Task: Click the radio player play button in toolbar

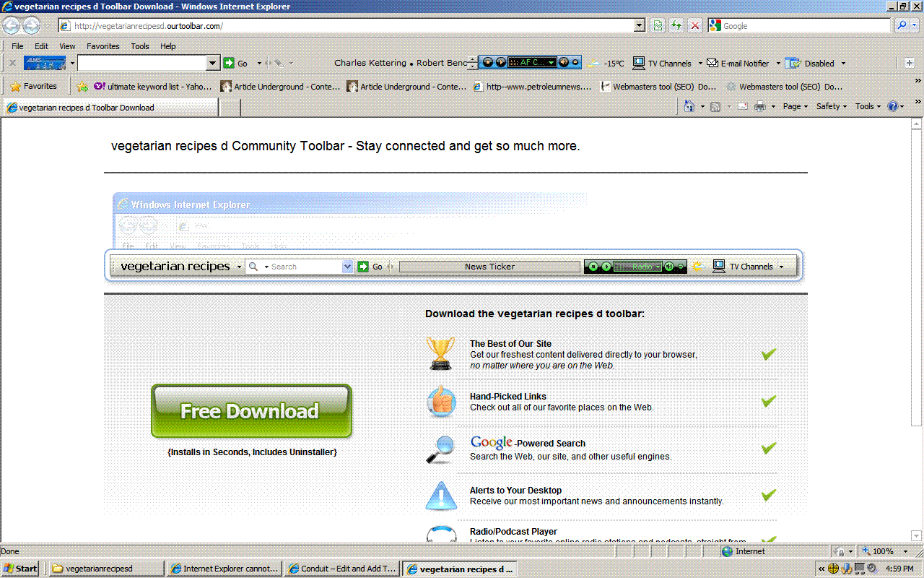Action: 500,63
